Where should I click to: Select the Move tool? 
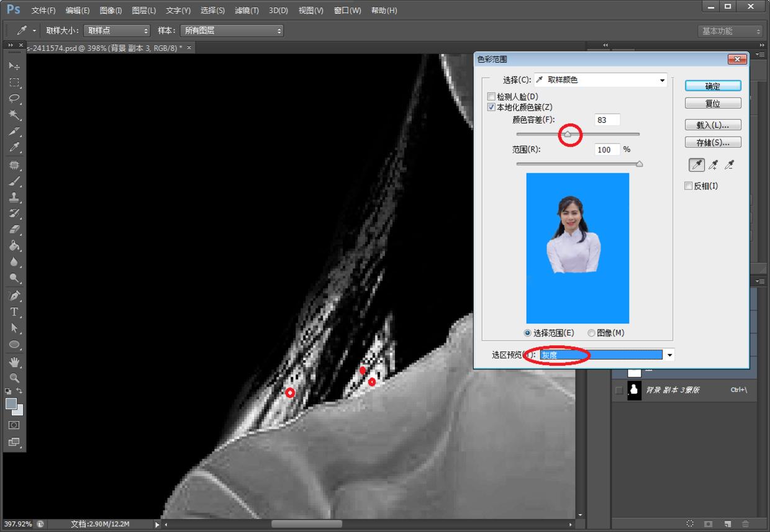[x=14, y=66]
